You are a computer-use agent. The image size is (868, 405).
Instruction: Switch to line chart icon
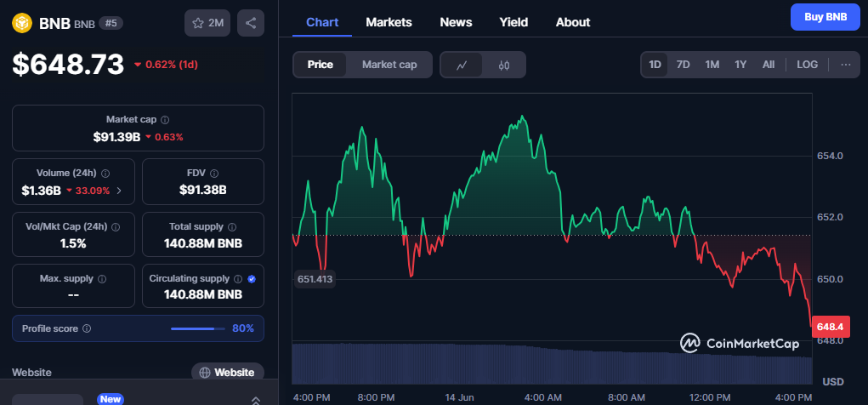pos(461,65)
